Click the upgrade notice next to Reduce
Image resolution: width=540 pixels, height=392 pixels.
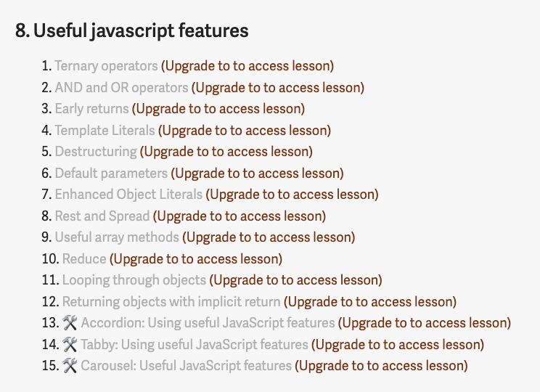(x=196, y=259)
